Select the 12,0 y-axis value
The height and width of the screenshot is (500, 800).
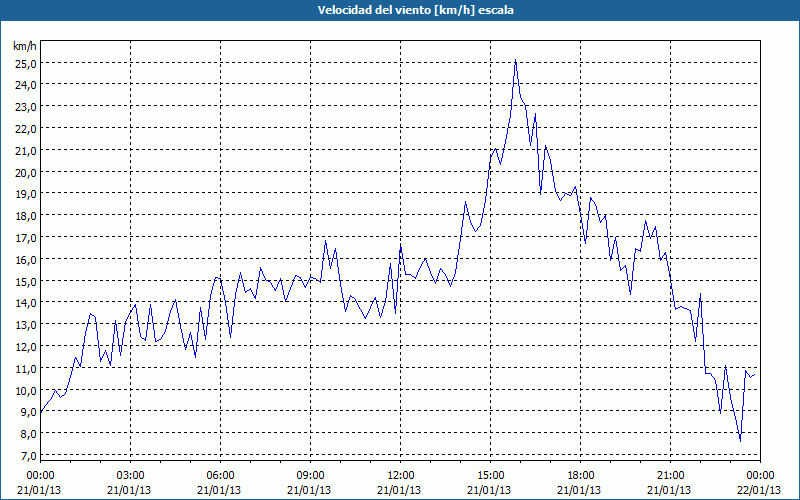(27, 347)
